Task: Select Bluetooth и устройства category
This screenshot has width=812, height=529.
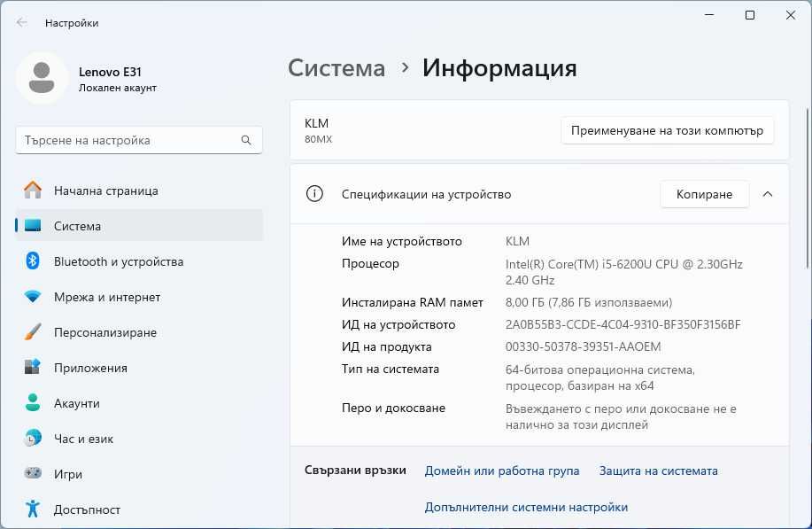Action: (x=139, y=261)
